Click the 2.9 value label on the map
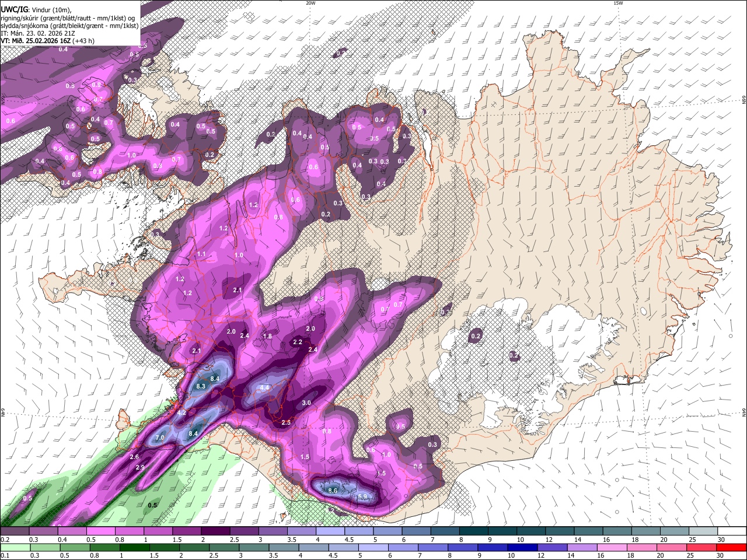 pos(140,468)
